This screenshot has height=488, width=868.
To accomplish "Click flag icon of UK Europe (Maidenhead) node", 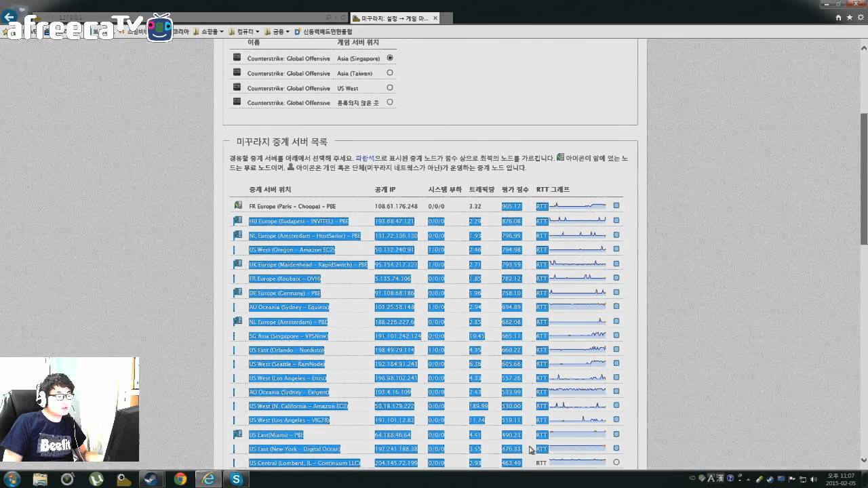I will [x=238, y=264].
